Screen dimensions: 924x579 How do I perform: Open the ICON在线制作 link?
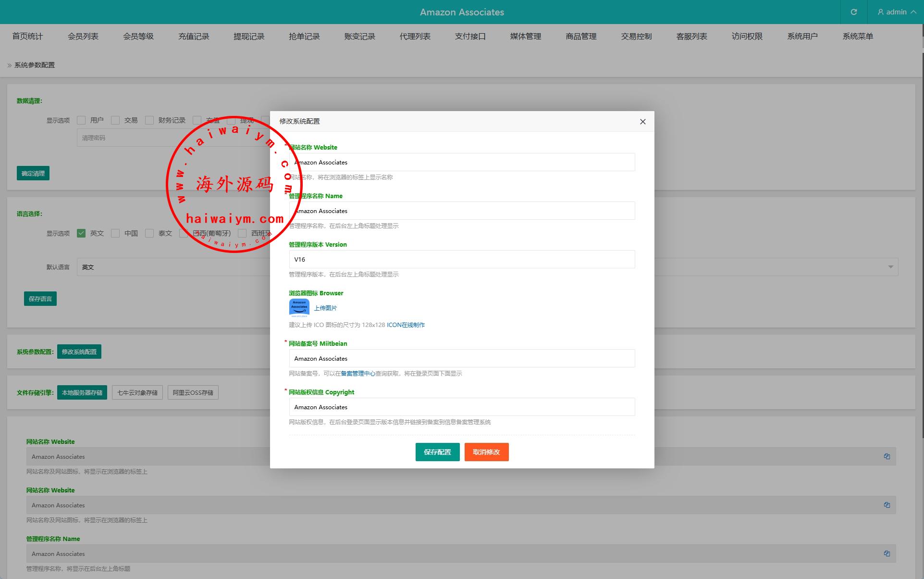406,325
